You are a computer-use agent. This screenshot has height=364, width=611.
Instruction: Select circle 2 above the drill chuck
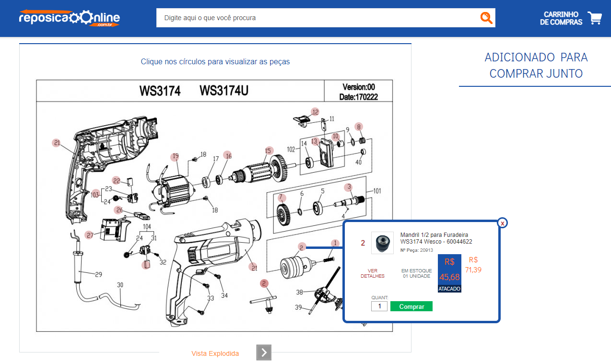[302, 247]
